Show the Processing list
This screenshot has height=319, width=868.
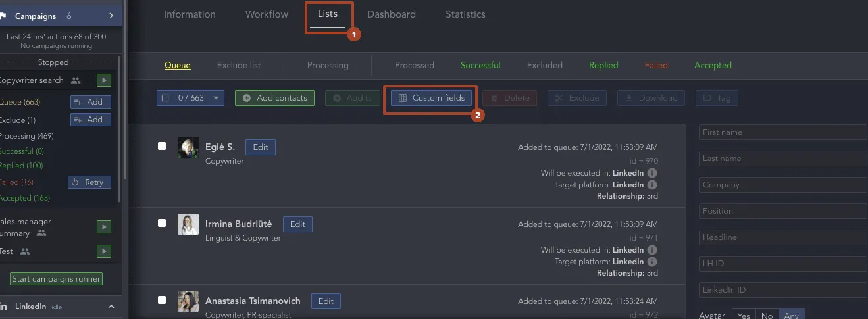click(328, 65)
